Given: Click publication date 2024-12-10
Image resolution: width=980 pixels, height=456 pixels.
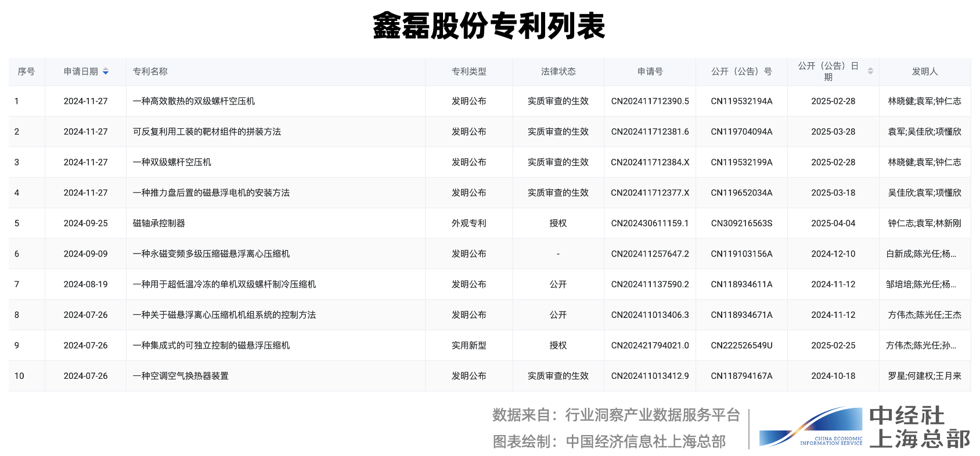Looking at the screenshot, I should (833, 254).
